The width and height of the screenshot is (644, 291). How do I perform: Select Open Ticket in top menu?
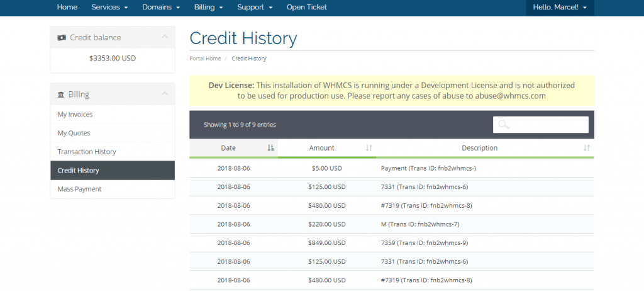[307, 8]
